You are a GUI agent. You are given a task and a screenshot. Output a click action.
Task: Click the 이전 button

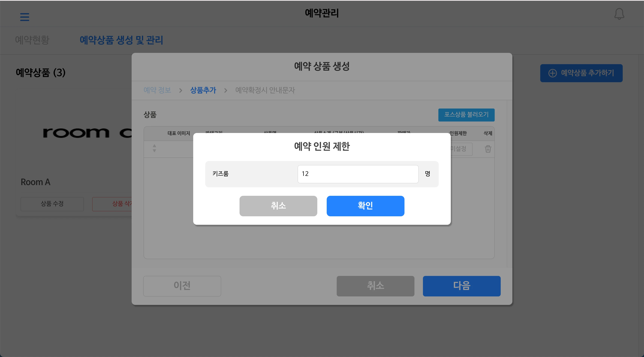click(x=182, y=286)
